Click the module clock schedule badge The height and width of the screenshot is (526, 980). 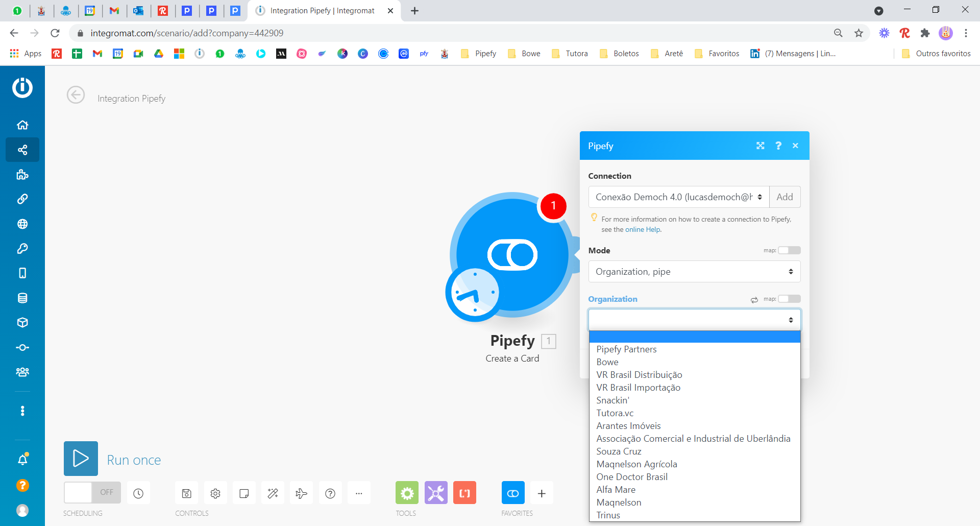click(474, 293)
